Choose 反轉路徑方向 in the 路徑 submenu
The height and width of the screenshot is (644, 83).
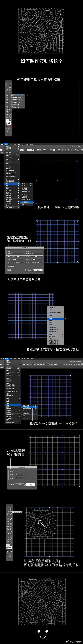coord(27,192)
